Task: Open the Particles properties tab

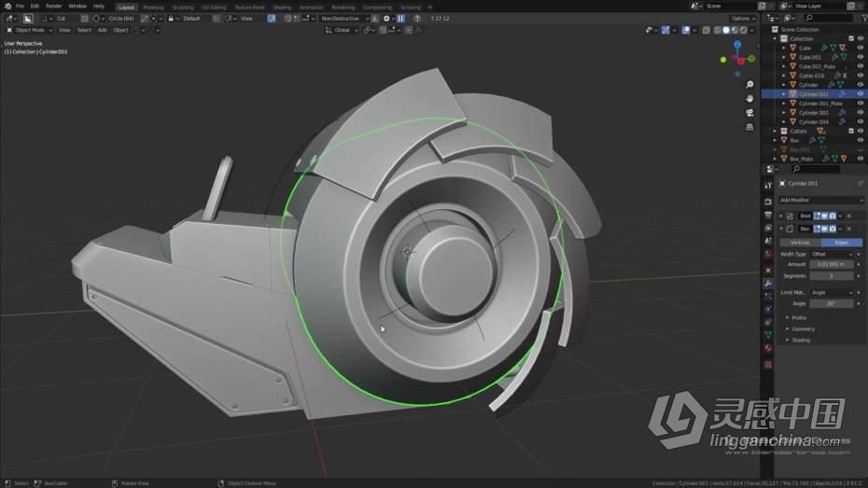Action: [x=768, y=297]
